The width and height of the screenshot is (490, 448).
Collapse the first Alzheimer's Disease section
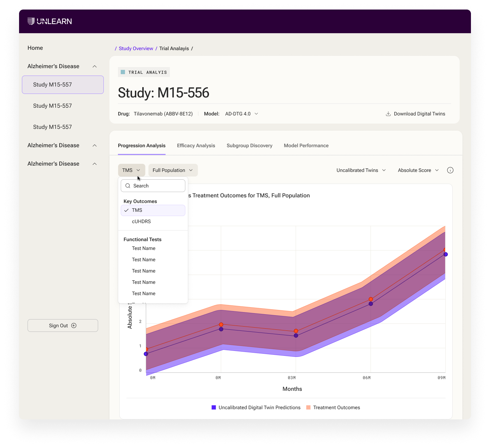pos(95,66)
